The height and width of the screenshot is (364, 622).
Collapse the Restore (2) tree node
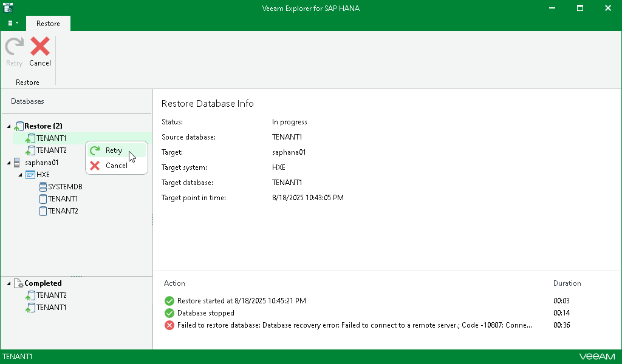(9, 126)
